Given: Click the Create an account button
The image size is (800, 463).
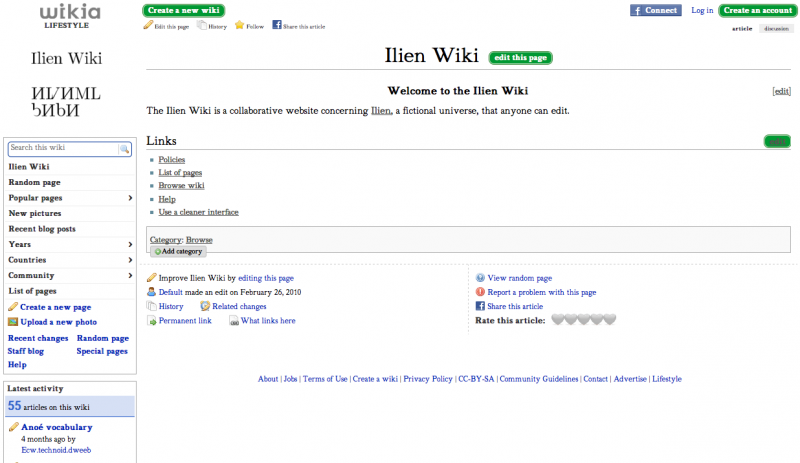Looking at the screenshot, I should pos(757,10).
